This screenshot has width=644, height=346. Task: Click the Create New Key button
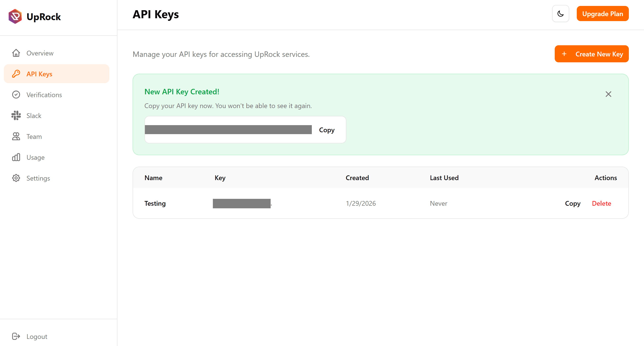pyautogui.click(x=591, y=54)
